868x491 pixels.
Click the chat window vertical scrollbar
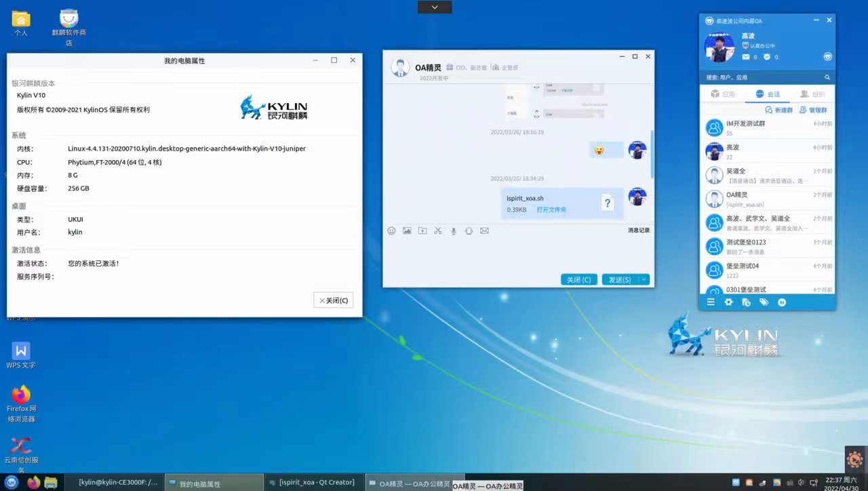[x=652, y=154]
